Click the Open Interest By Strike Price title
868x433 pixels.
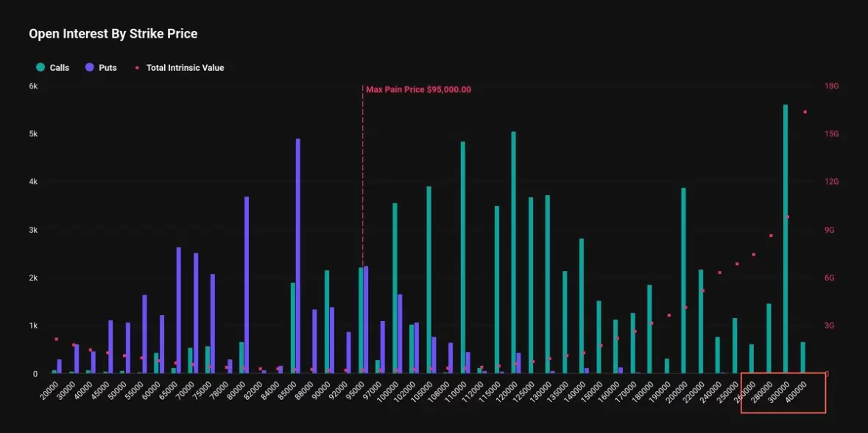tap(113, 34)
